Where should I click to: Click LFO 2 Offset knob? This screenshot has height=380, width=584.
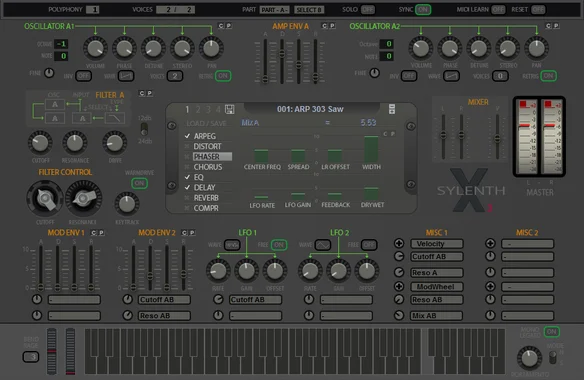[x=367, y=271]
